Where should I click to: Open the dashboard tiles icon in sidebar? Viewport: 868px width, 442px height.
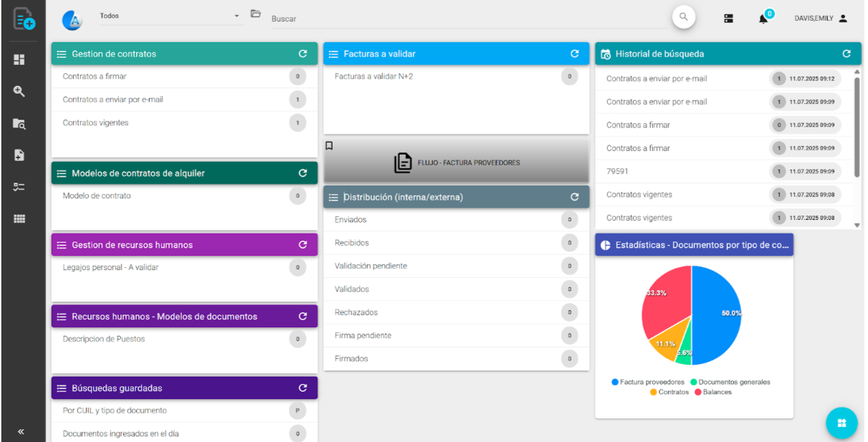pyautogui.click(x=19, y=59)
